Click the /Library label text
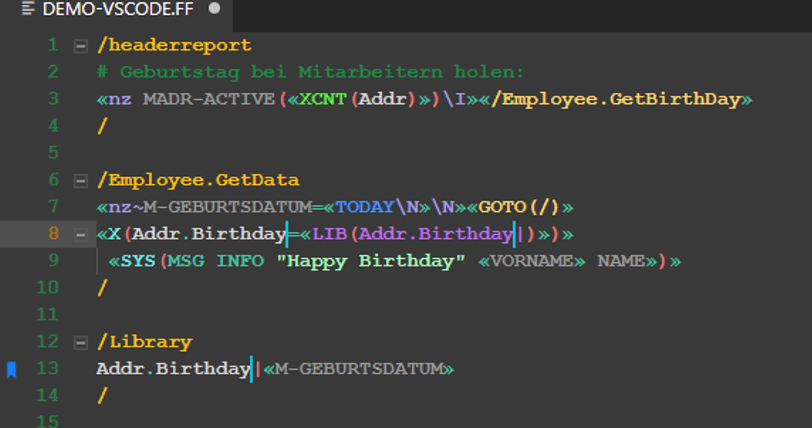Viewport: 812px width, 428px height. pos(144,342)
